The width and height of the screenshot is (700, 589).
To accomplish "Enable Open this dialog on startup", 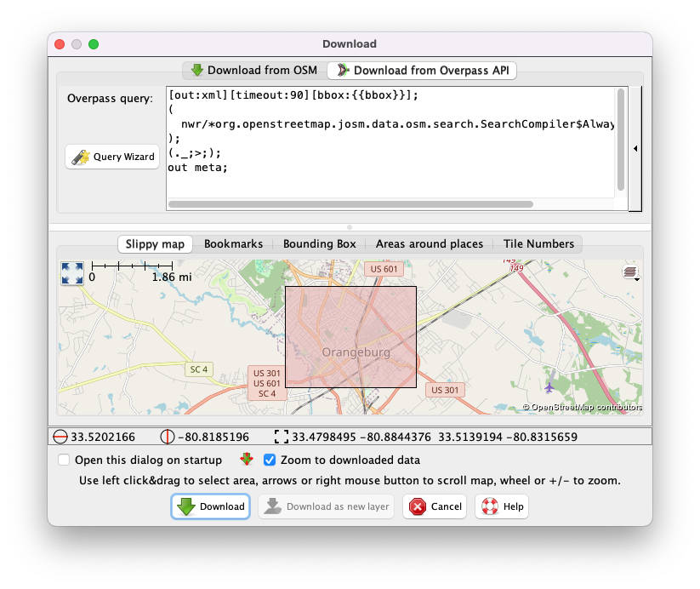I will (64, 459).
